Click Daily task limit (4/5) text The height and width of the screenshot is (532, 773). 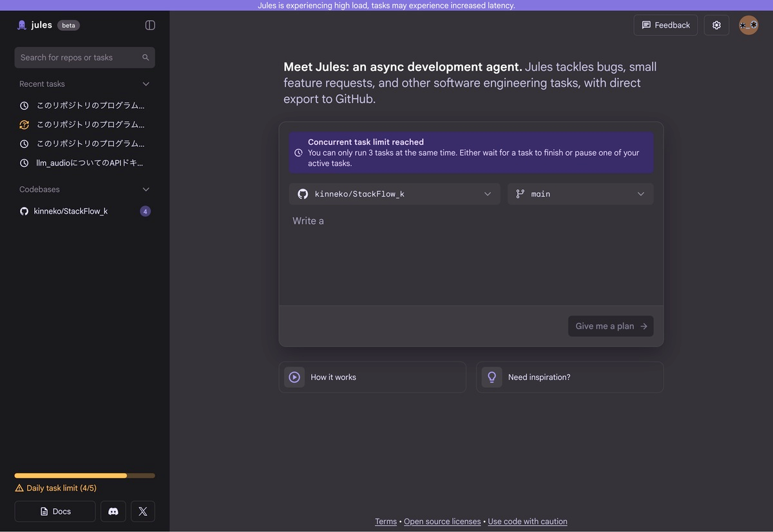pos(61,488)
